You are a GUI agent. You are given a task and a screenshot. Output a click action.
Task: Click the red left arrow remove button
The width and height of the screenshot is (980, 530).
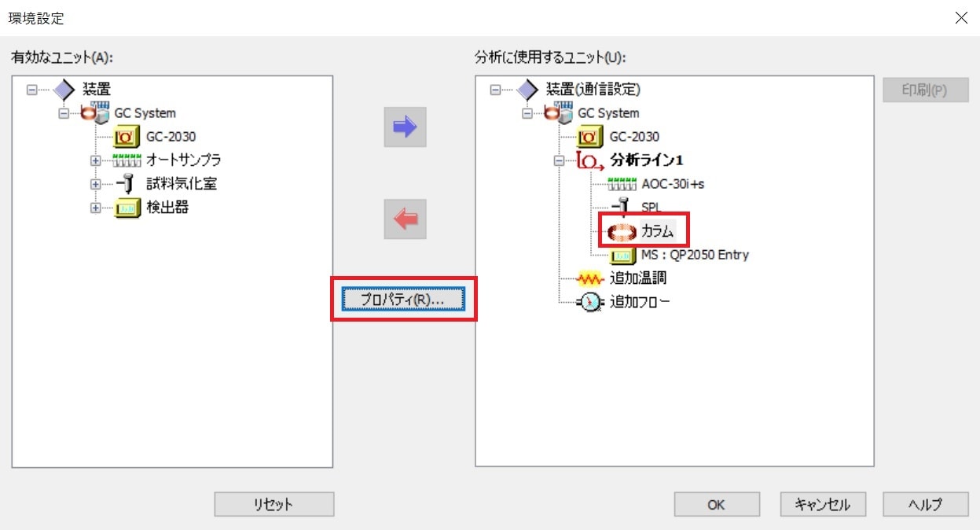point(405,219)
